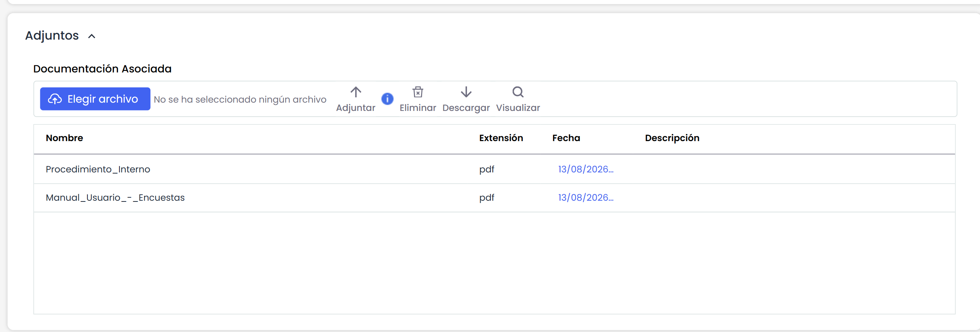Click the Descripción column header
The height and width of the screenshot is (332, 980).
click(672, 138)
